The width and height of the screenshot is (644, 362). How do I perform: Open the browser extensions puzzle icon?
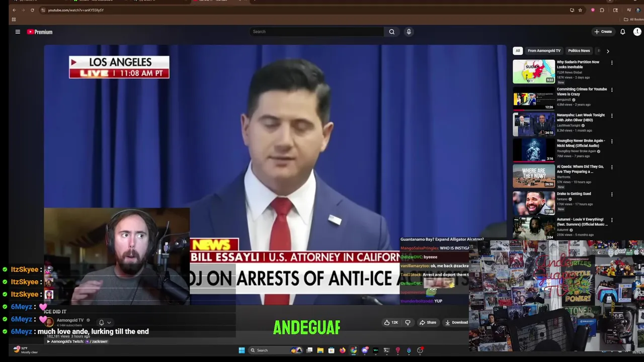point(602,10)
